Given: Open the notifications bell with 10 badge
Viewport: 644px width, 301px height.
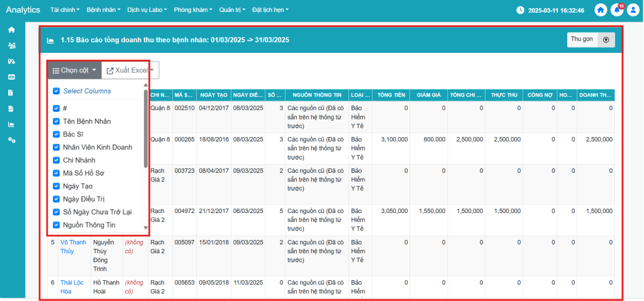Looking at the screenshot, I should pyautogui.click(x=617, y=10).
